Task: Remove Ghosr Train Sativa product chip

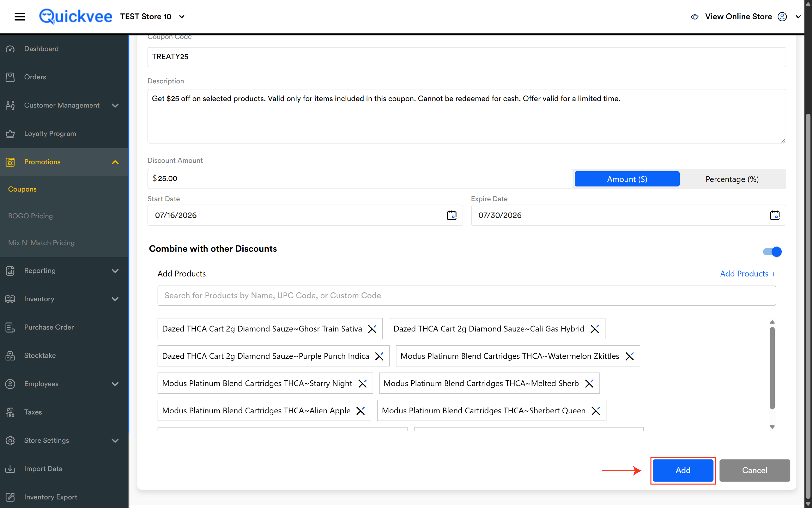Action: (372, 328)
